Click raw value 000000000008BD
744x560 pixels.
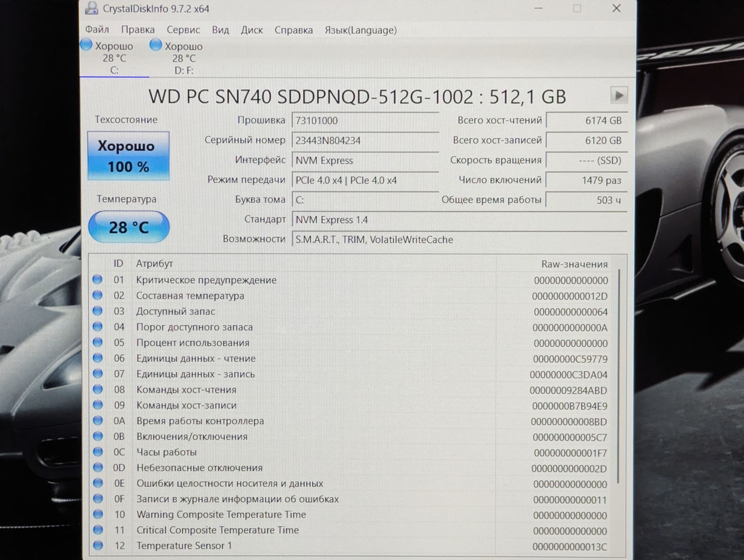pyautogui.click(x=569, y=422)
